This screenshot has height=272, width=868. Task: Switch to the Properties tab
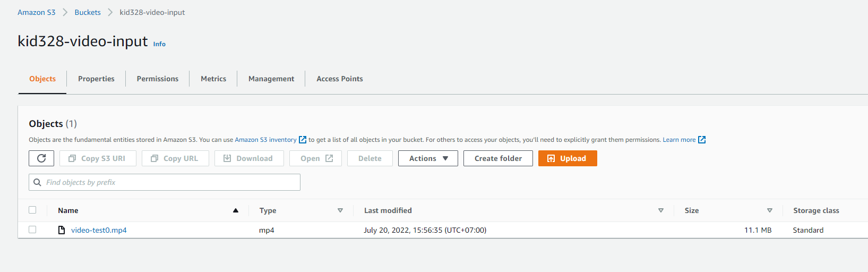[x=96, y=79]
